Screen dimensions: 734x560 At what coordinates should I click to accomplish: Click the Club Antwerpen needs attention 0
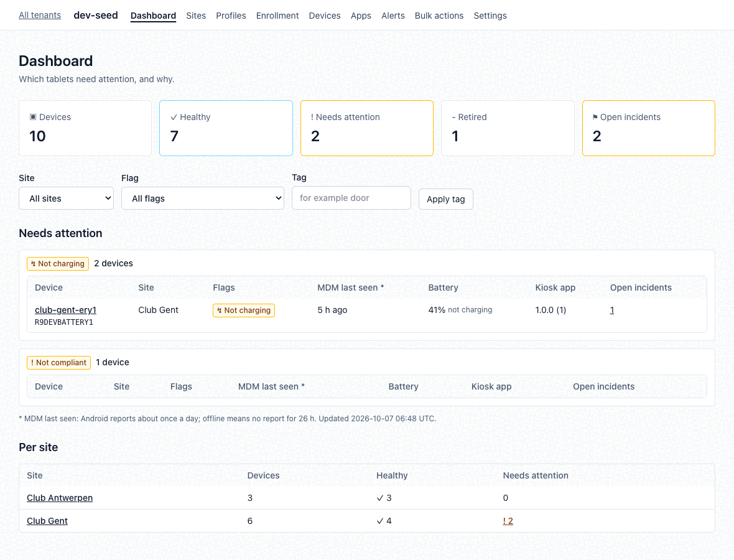(506, 498)
